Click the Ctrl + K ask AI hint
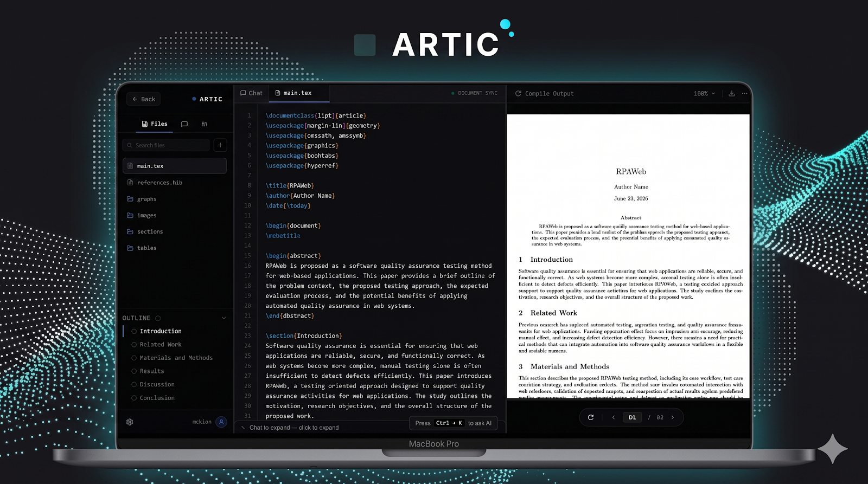The image size is (868, 484). (454, 423)
